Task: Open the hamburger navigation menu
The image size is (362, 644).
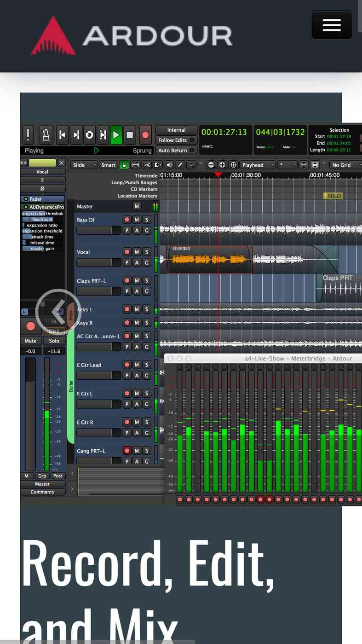Action: [331, 25]
